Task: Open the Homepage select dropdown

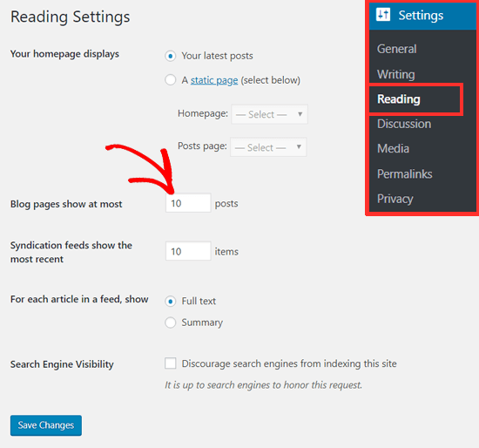Action: coord(269,114)
